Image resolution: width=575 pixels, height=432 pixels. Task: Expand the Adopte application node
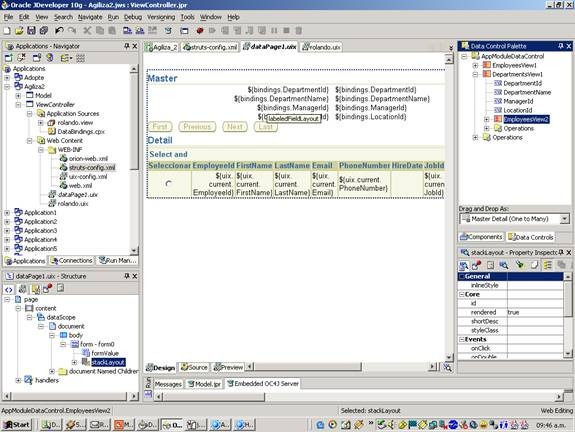(7, 78)
